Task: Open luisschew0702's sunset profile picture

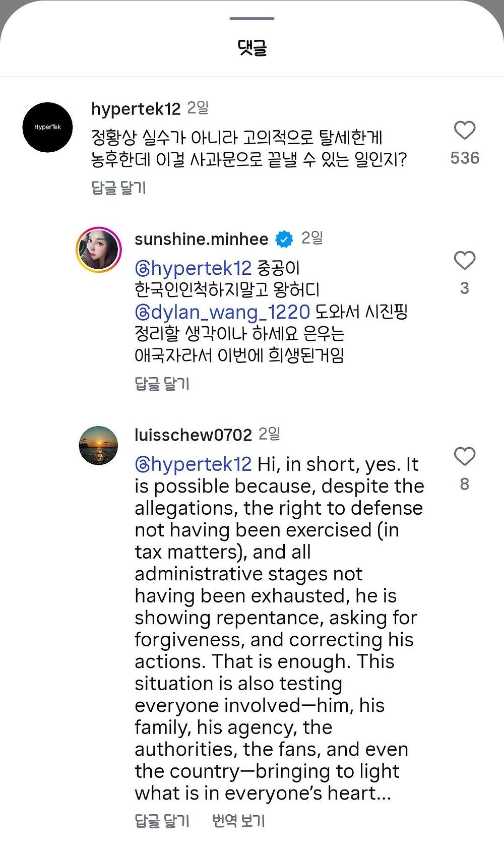Action: click(99, 445)
